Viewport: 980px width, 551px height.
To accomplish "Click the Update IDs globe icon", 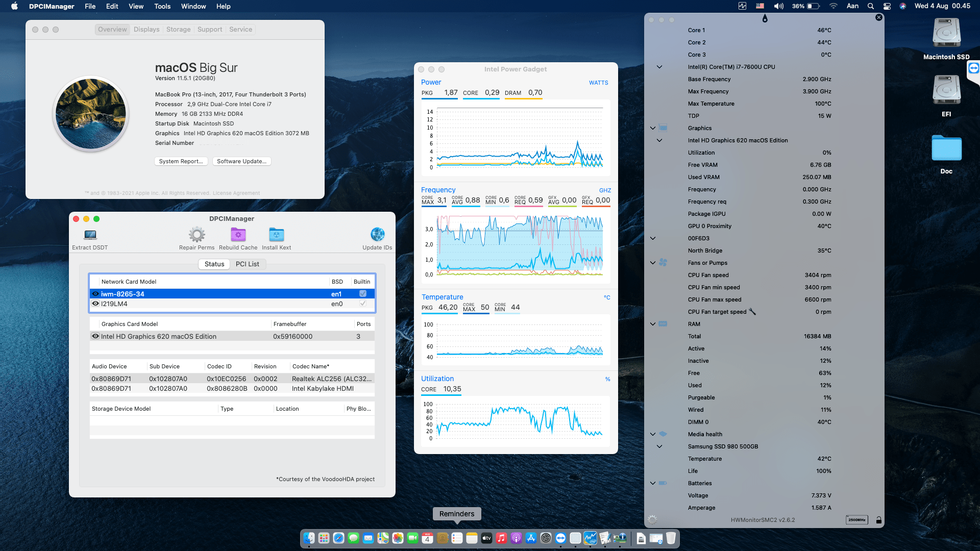I will pyautogui.click(x=378, y=234).
